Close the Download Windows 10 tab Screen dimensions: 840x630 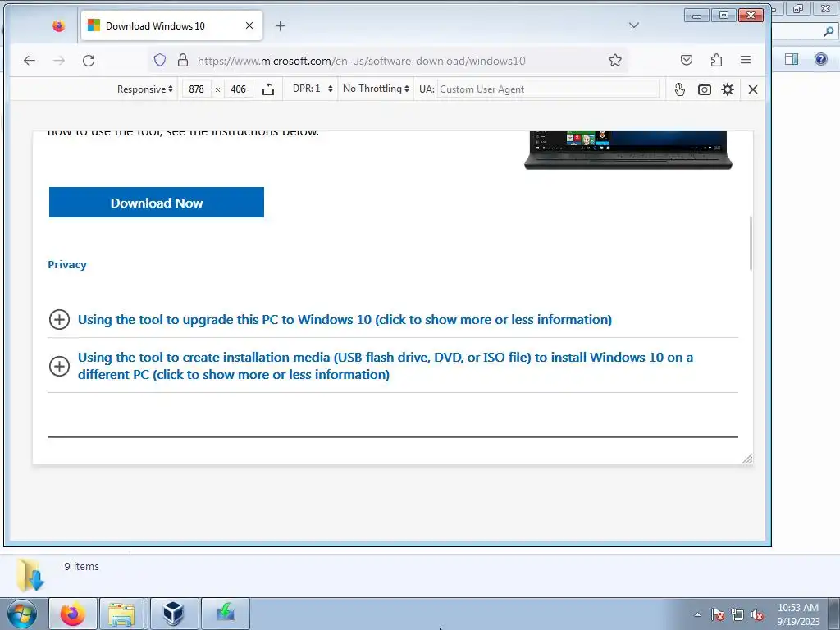tap(249, 25)
